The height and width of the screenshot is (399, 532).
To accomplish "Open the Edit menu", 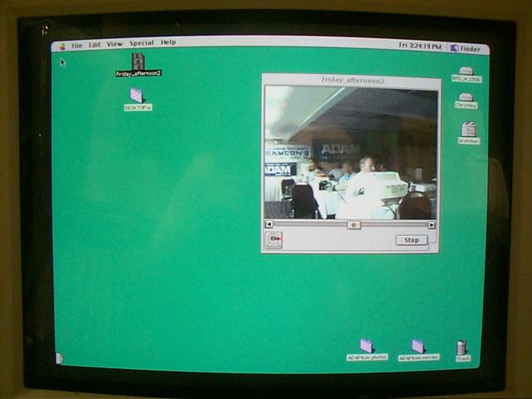I will (x=95, y=44).
